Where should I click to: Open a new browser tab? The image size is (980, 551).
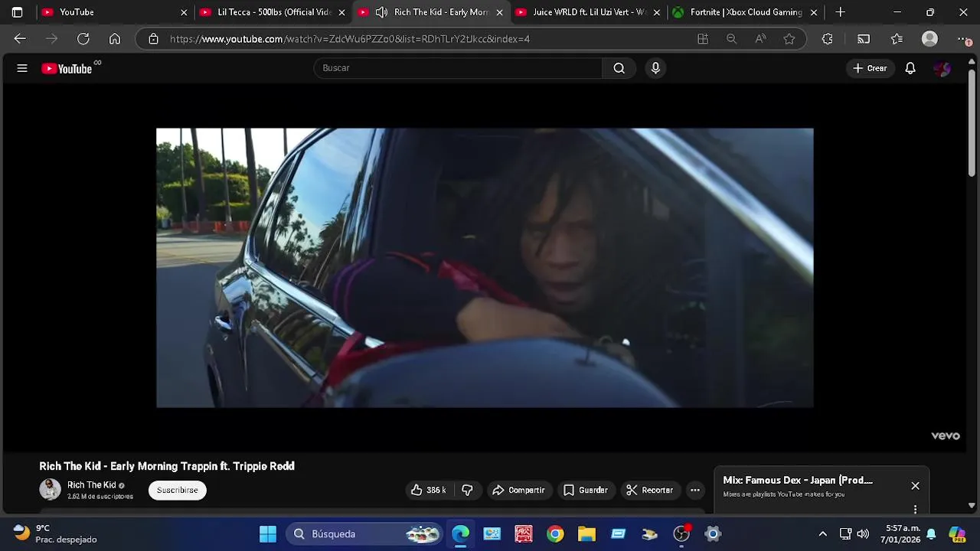(x=841, y=12)
